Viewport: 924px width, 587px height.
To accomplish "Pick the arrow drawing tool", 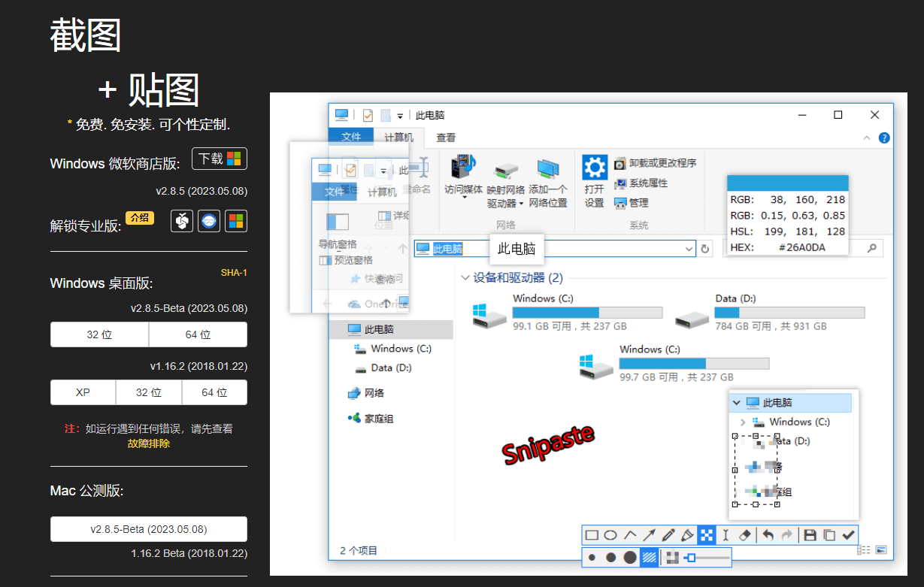I will click(650, 534).
